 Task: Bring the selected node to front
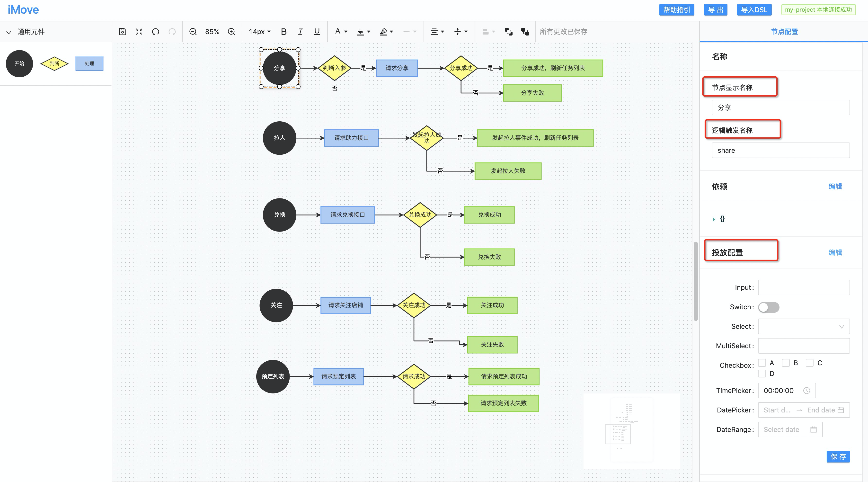(x=508, y=32)
